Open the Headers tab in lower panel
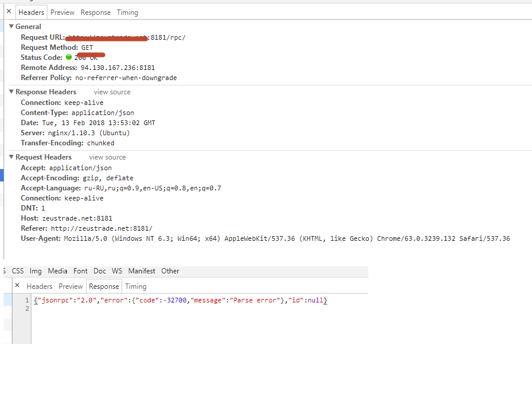532x395 pixels. 40,286
